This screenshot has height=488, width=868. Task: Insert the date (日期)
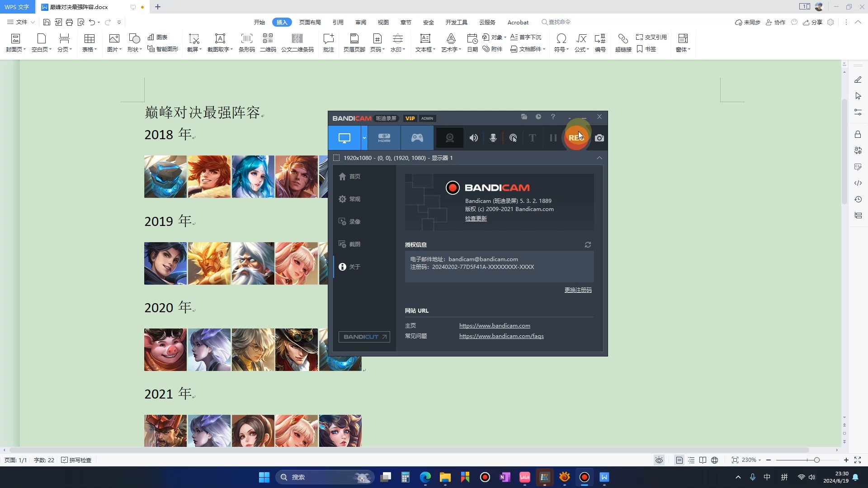click(x=472, y=43)
